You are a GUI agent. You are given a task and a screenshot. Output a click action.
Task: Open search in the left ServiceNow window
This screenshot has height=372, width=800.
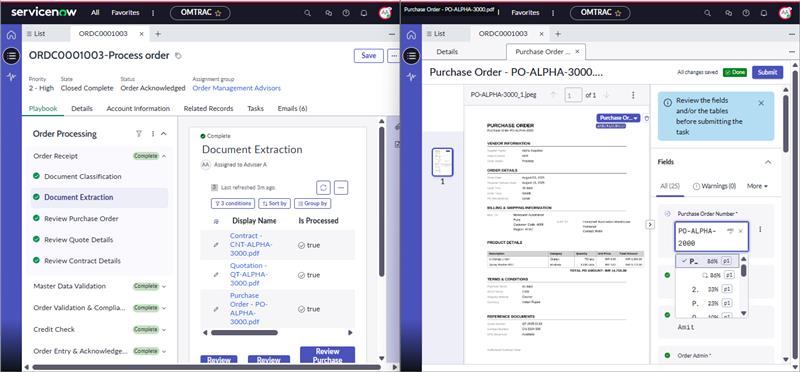[x=308, y=13]
